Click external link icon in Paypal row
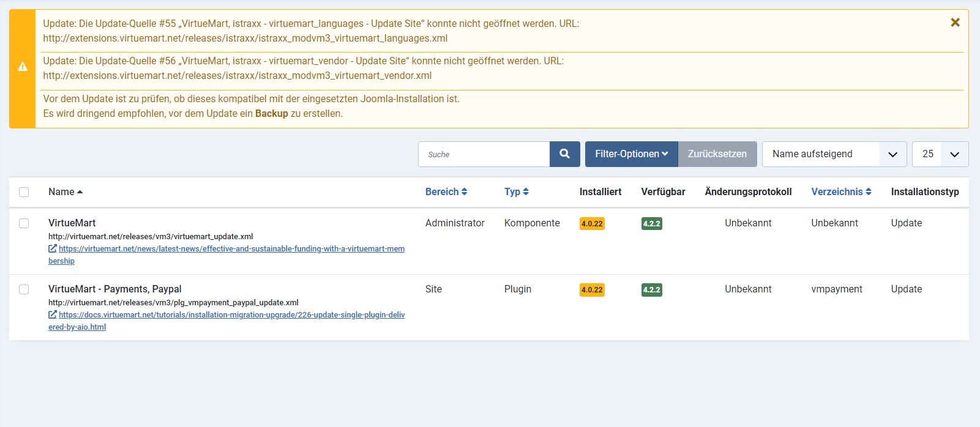The height and width of the screenshot is (427, 980). tap(53, 315)
